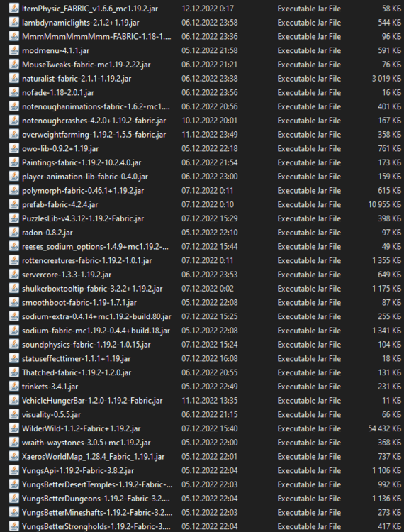Select file wraith-waystones-3.0.5+mc1.19.2.jar by name
This screenshot has height=532, width=404.
pos(86,443)
